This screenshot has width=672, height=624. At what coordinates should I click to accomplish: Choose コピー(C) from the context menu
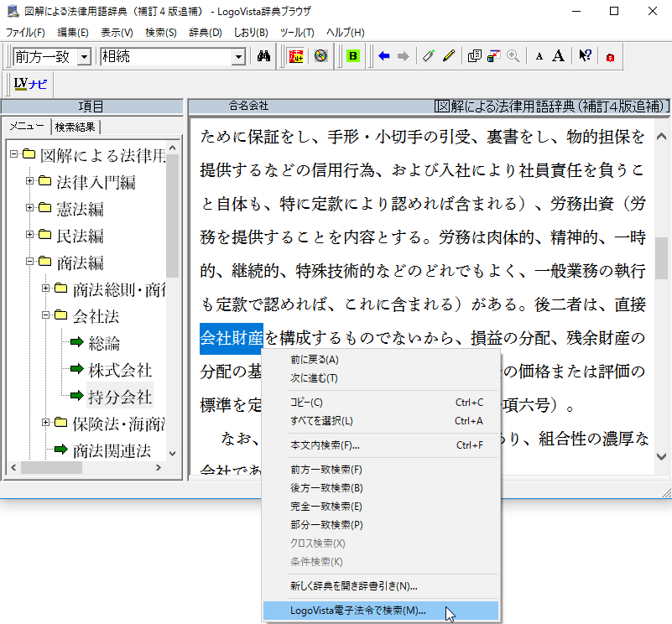click(x=307, y=403)
